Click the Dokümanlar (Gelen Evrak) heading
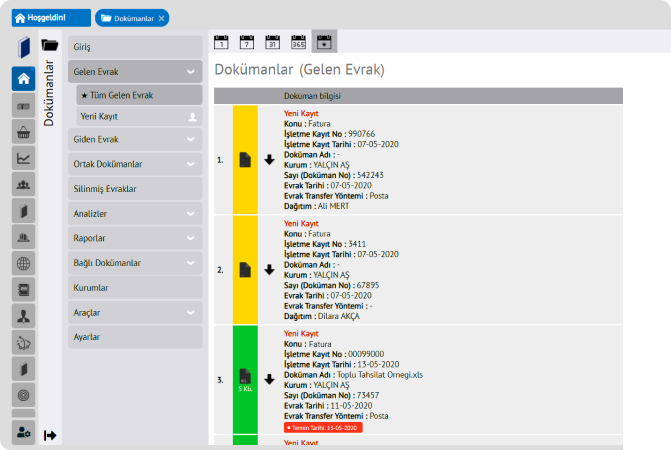The height and width of the screenshot is (450, 671). (300, 70)
